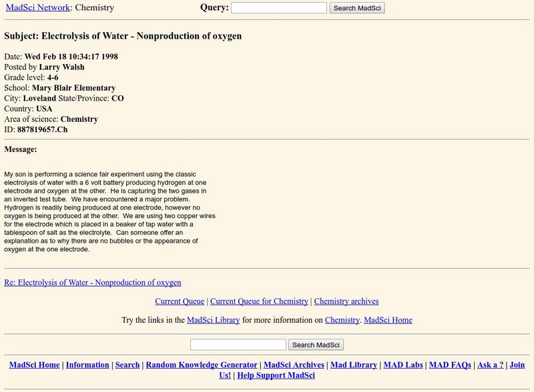Open the Help Support MadSci link
The width and height of the screenshot is (534, 392).
[276, 375]
